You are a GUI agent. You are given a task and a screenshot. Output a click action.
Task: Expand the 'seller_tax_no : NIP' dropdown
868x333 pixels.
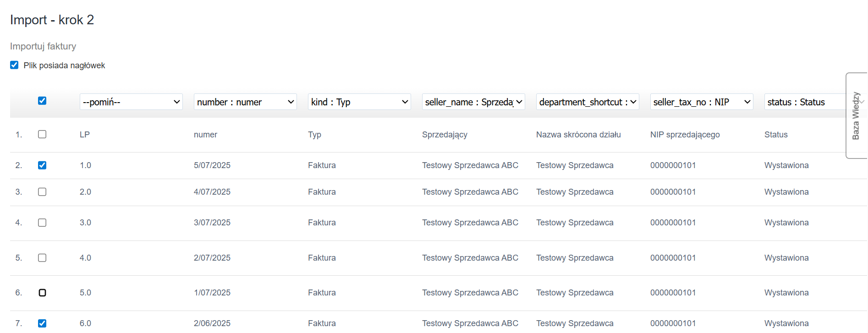pos(702,102)
